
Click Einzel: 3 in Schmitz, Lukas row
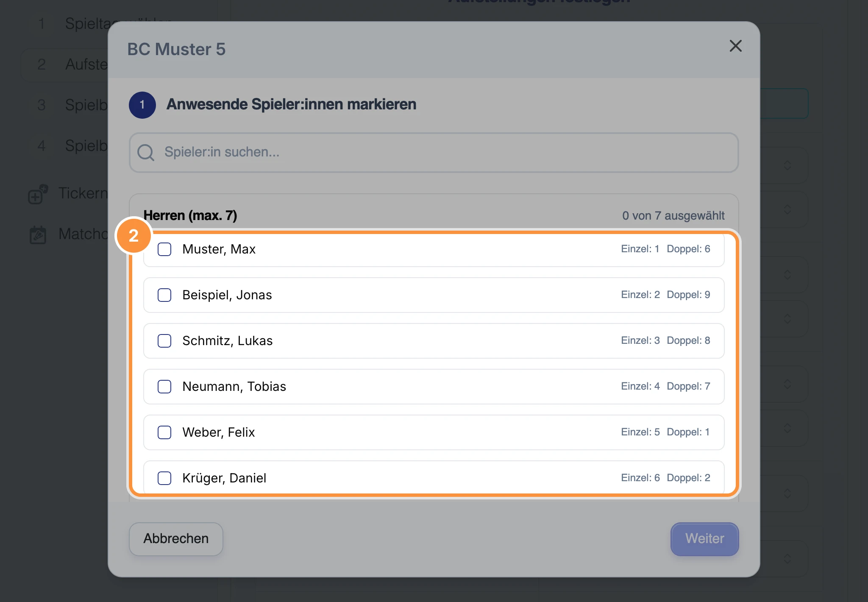640,340
